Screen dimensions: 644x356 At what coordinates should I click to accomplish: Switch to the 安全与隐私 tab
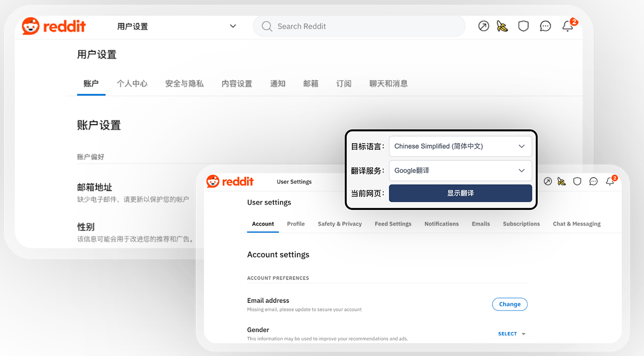184,83
